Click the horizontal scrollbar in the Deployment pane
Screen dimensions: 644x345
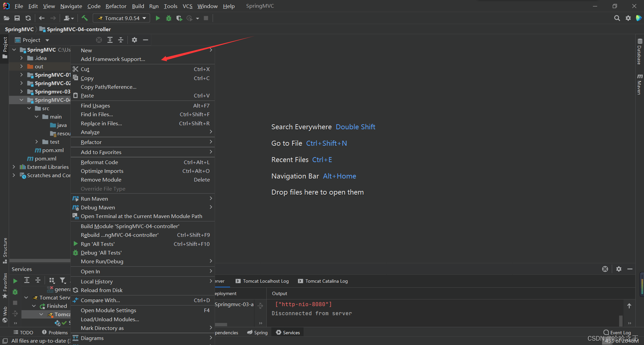click(221, 324)
